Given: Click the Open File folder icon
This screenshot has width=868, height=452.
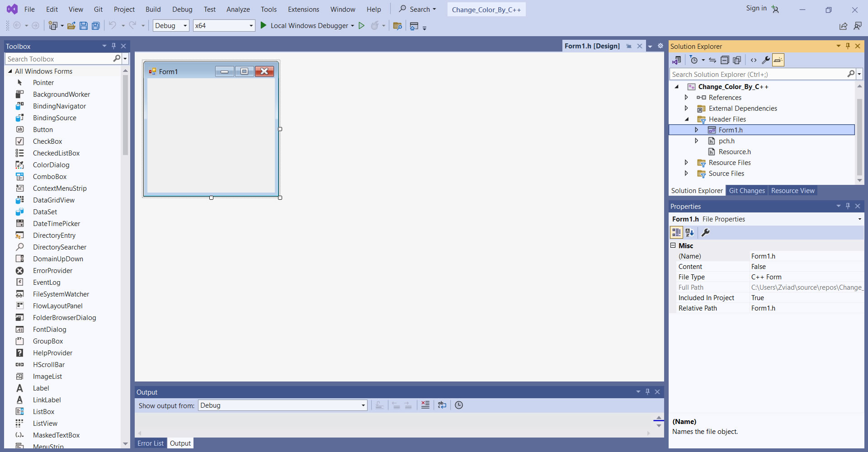Looking at the screenshot, I should 71,26.
